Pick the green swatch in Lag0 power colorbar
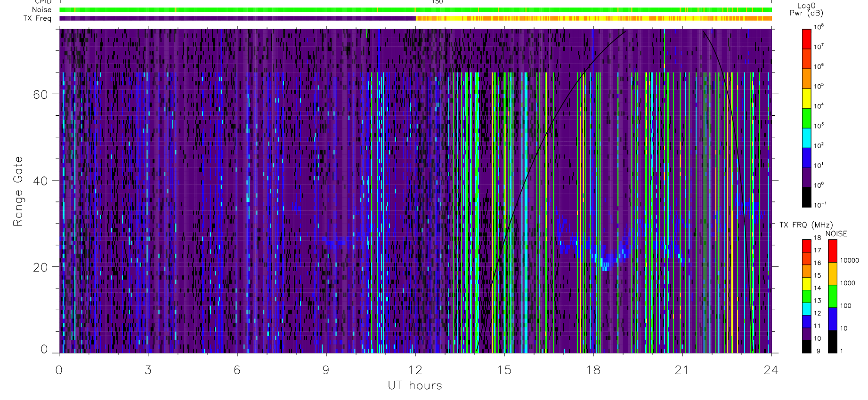 click(x=806, y=118)
